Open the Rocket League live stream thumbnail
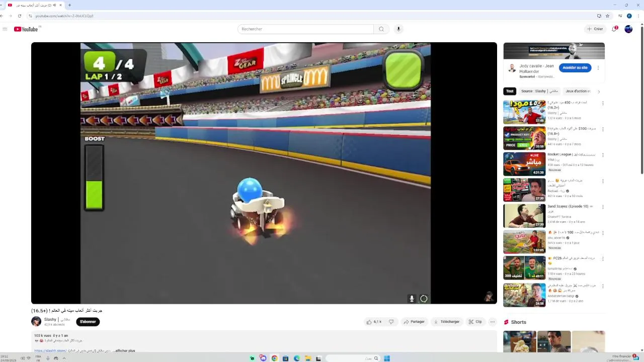The height and width of the screenshot is (362, 644). [524, 164]
